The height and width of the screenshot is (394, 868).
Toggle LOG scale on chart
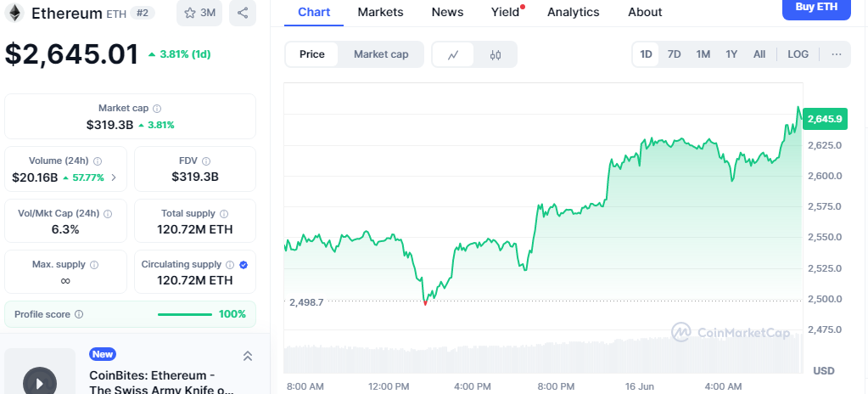[x=798, y=54]
